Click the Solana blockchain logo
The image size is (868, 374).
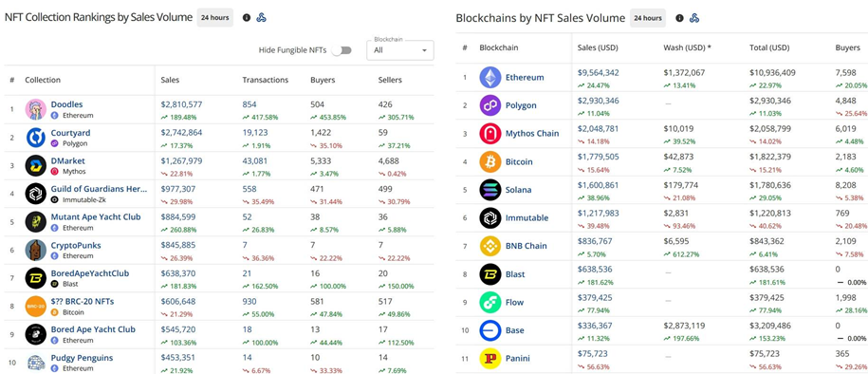[489, 190]
